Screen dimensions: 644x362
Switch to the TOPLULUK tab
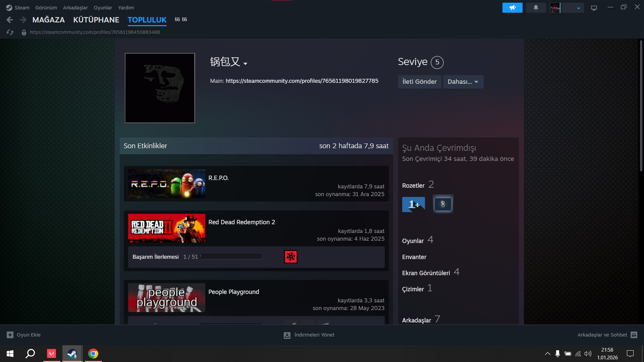pyautogui.click(x=147, y=20)
